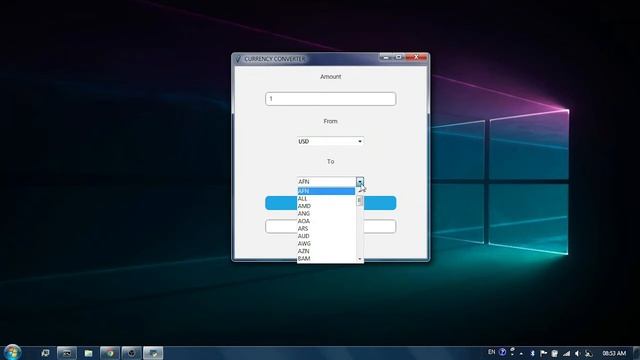Open the dark round-logo taskbar app

(x=131, y=353)
